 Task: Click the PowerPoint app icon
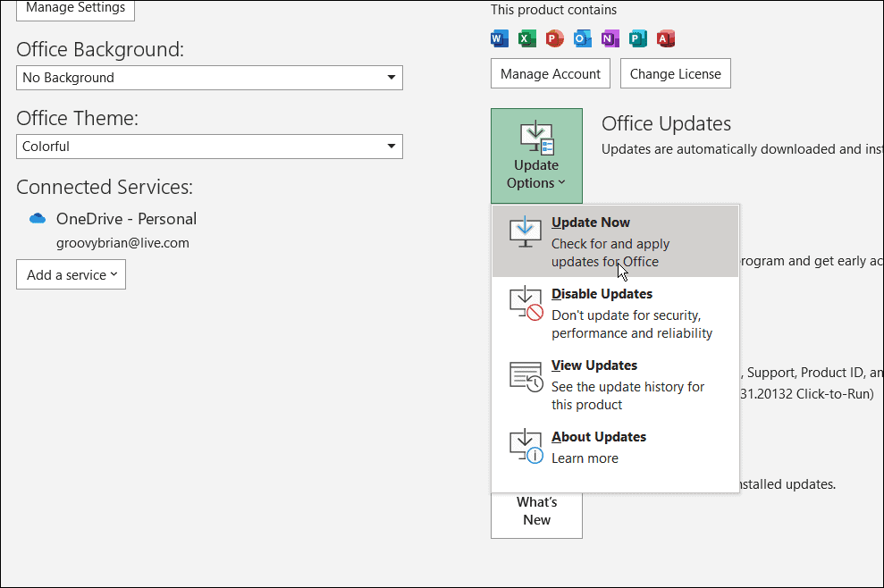[555, 38]
